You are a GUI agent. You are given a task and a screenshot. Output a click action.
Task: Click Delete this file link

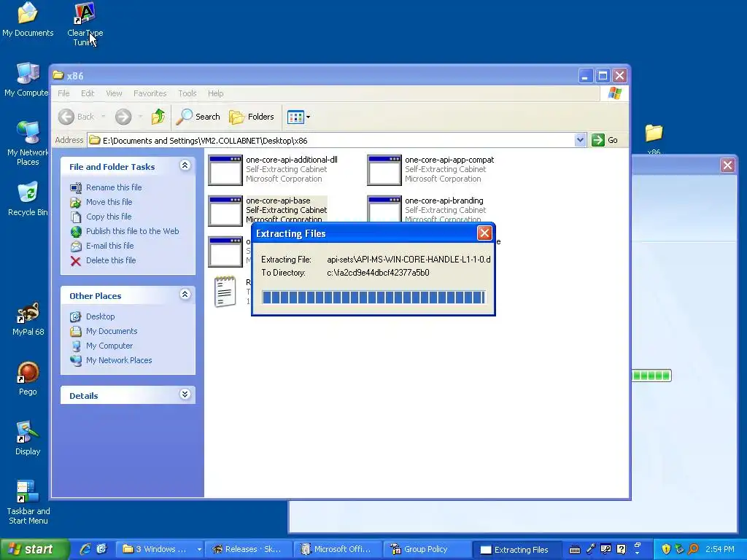click(111, 260)
